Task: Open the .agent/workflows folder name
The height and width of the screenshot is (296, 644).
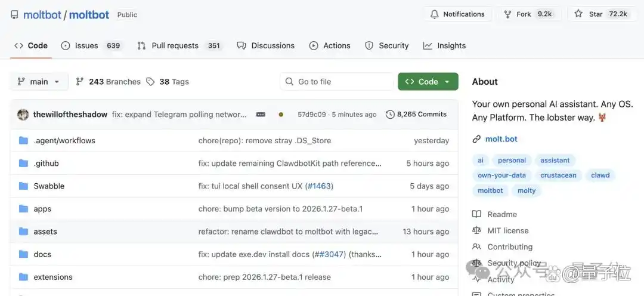Action: click(x=64, y=141)
